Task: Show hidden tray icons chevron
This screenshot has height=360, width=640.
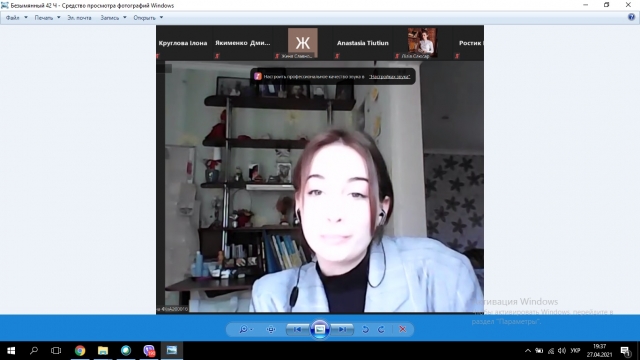Action: point(528,351)
